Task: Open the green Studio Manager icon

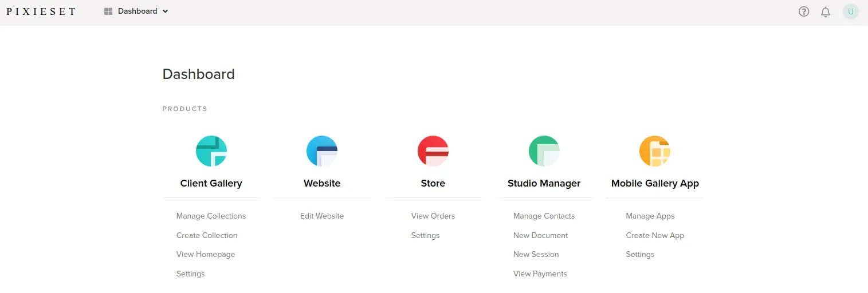Action: point(544,151)
